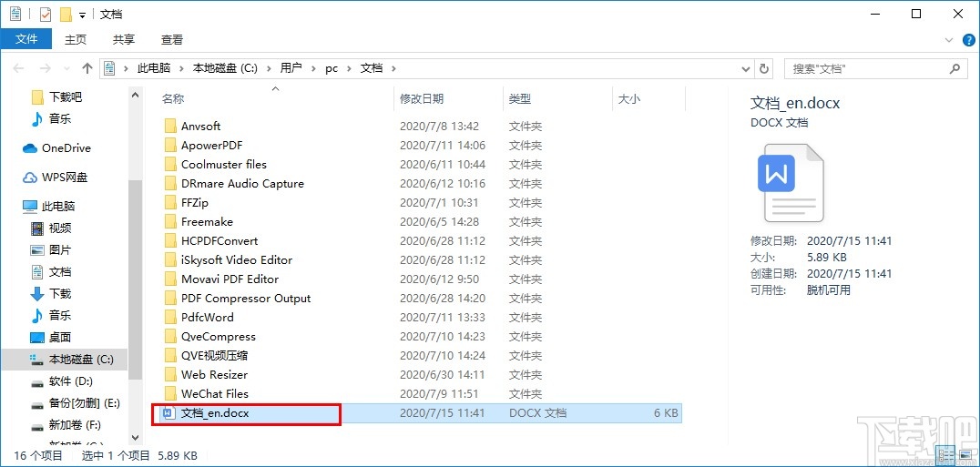This screenshot has height=467, width=980.
Task: Click pc breadcrumb in address bar
Action: pos(332,68)
